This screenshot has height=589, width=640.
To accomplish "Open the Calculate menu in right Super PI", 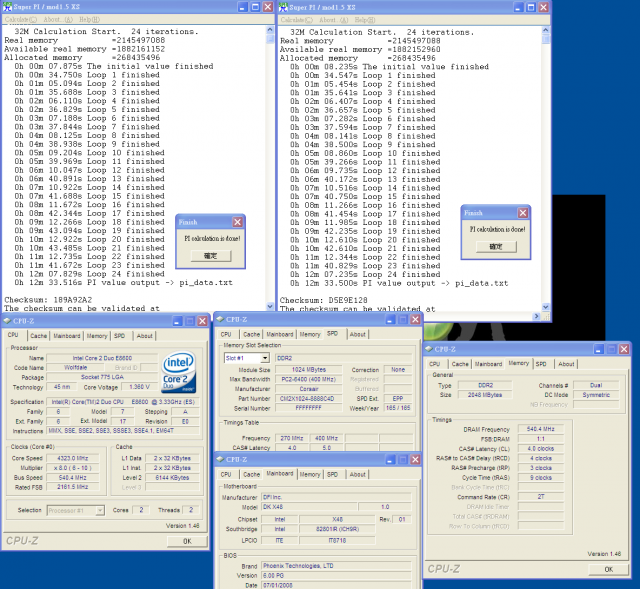I will [296, 20].
